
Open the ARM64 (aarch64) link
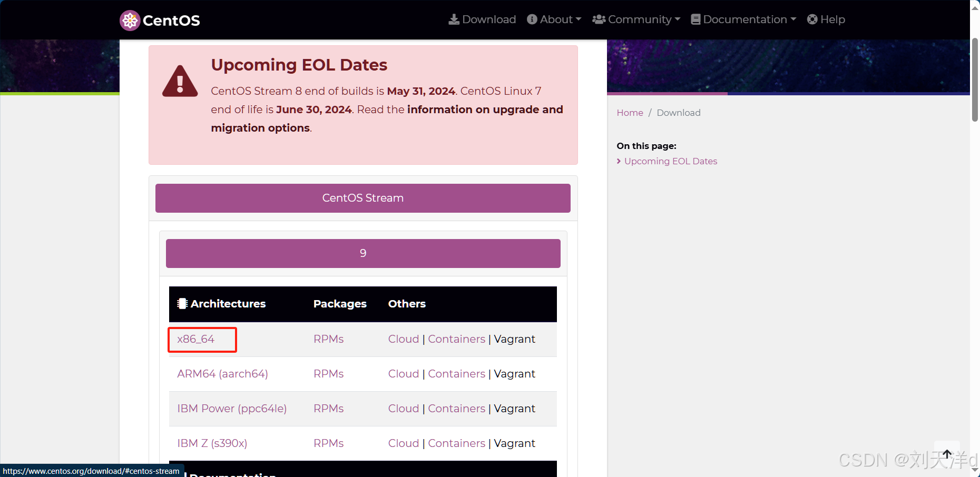(222, 374)
